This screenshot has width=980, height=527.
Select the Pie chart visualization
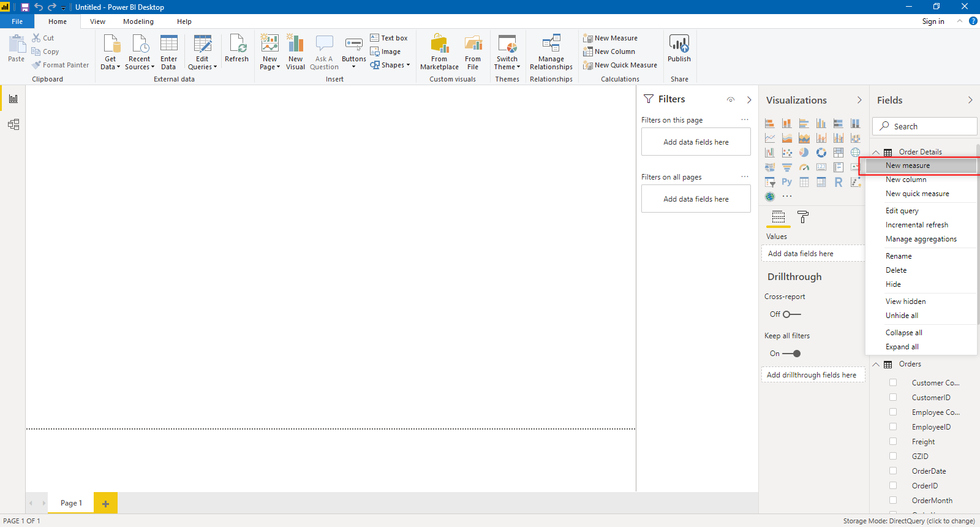click(x=804, y=153)
